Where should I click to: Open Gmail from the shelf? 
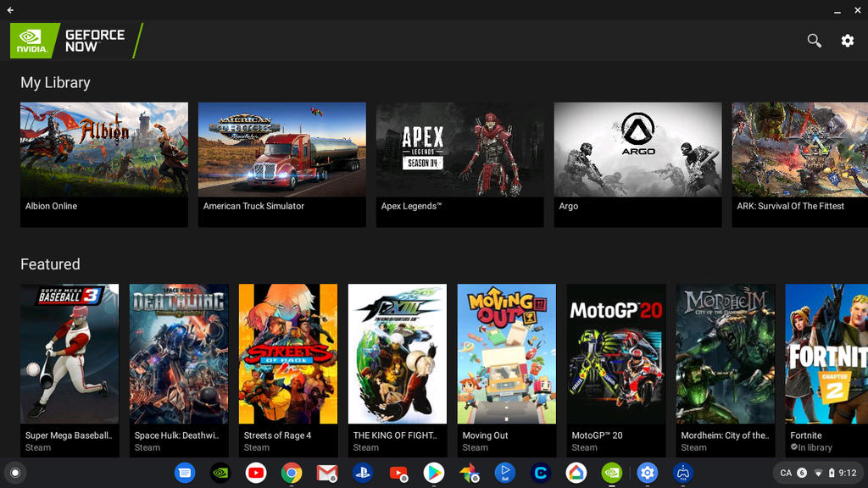point(327,473)
